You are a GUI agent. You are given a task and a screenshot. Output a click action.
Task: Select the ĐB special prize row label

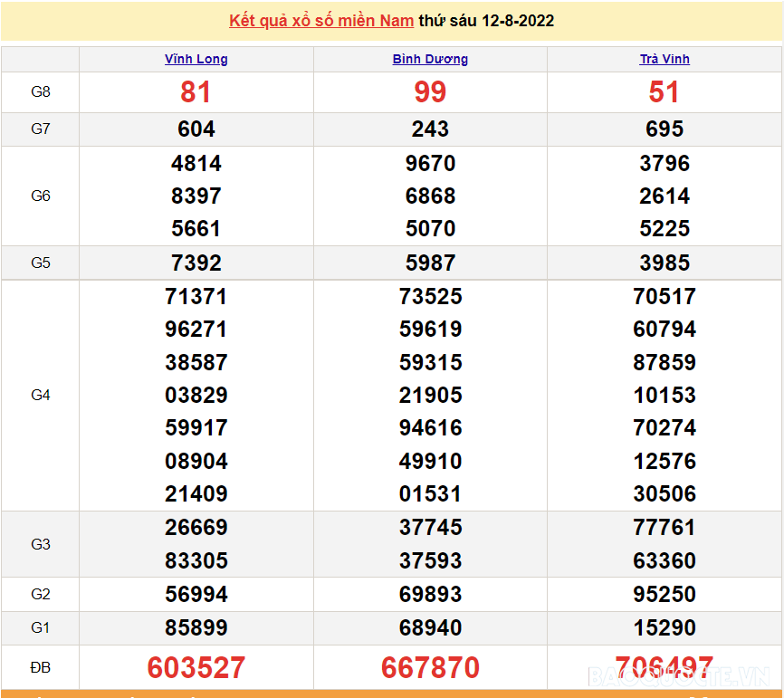41,668
